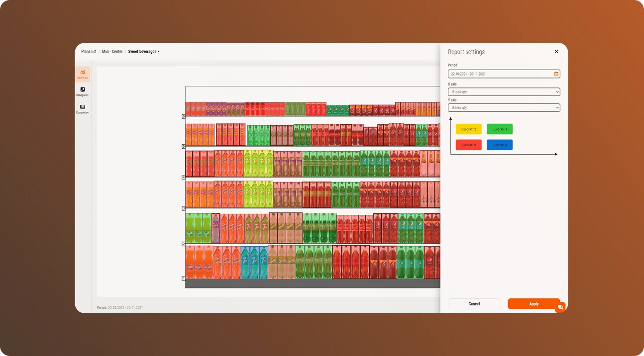Select the green Quadrant 1 swatch
Image resolution: width=644 pixels, height=356 pixels.
tap(500, 129)
